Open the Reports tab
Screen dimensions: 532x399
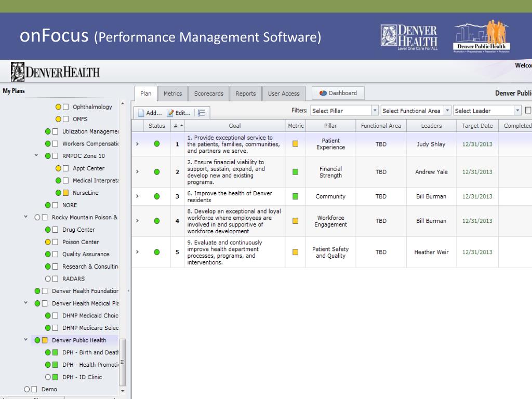(x=246, y=94)
